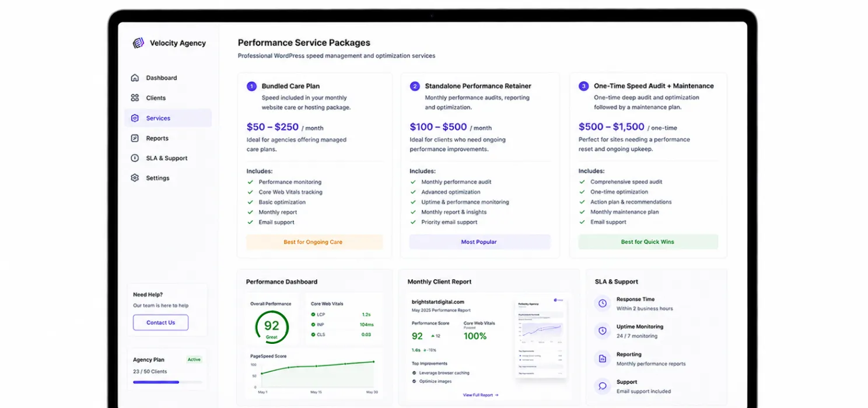Image resolution: width=868 pixels, height=408 pixels.
Task: Click the Reports icon in sidebar
Action: [135, 138]
